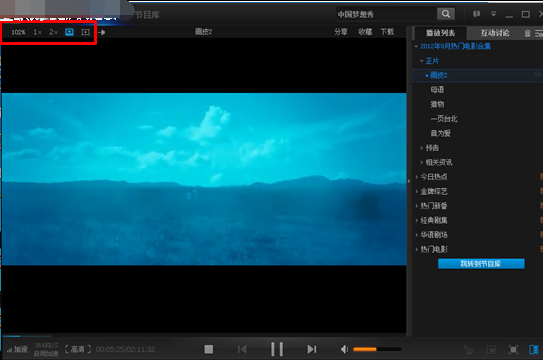Image resolution: width=543 pixels, height=360 pixels.
Task: Click the search magnifier icon
Action: click(446, 14)
